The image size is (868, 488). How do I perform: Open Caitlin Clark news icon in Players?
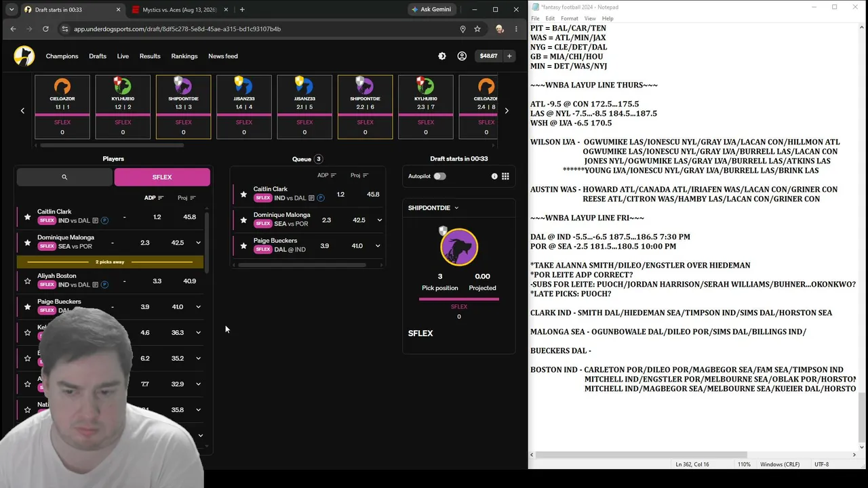click(95, 221)
